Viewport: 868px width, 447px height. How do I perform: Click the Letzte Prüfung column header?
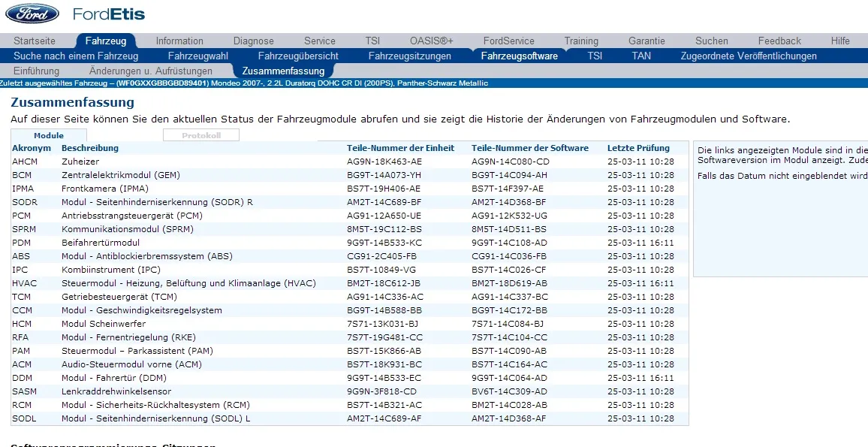click(638, 148)
